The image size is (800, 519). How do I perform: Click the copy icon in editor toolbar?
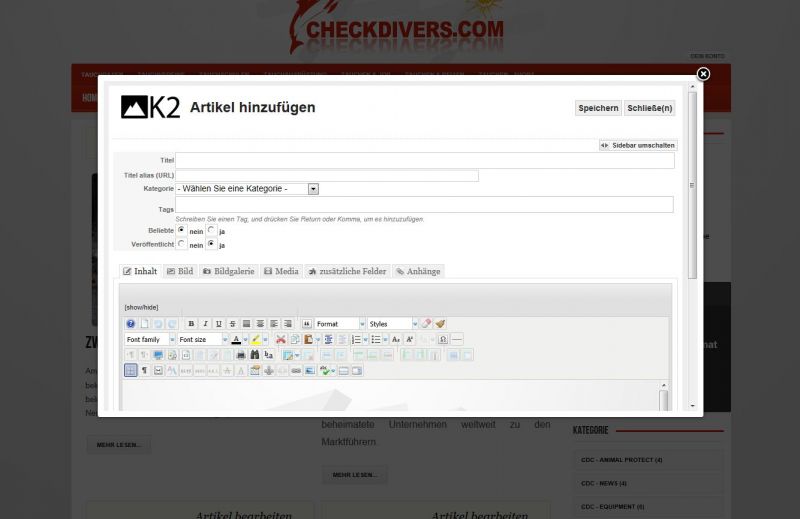click(x=295, y=339)
